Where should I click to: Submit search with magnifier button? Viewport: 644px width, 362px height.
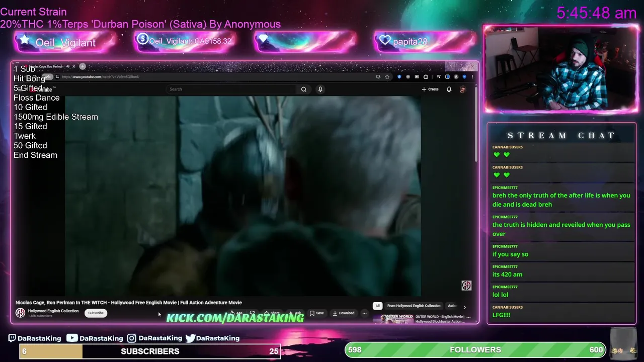(304, 89)
